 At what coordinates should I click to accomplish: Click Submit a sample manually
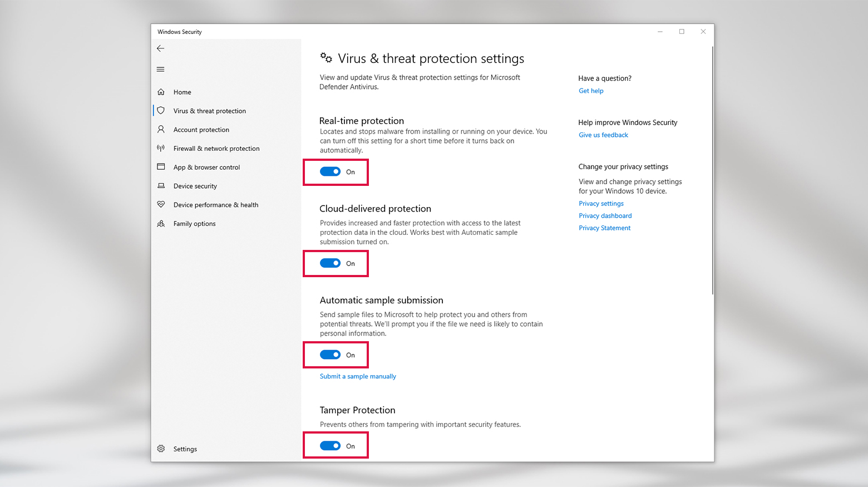[358, 376]
